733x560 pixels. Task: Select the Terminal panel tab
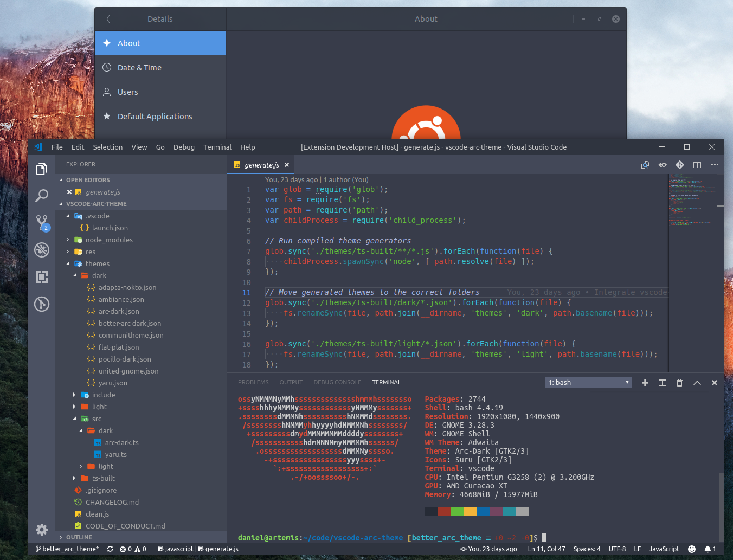[387, 382]
